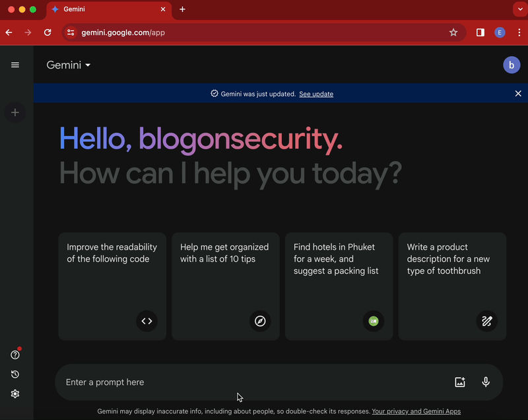
Task: Open the browser side panel icon
Action: (x=480, y=32)
